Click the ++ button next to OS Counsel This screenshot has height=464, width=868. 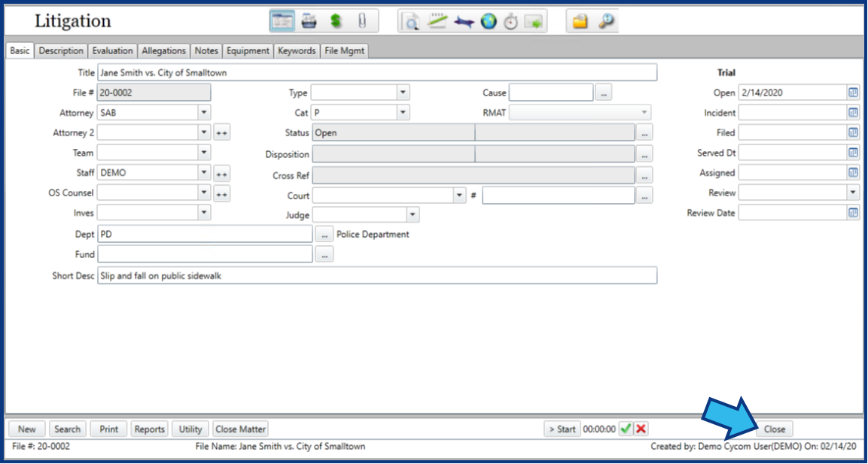click(222, 194)
